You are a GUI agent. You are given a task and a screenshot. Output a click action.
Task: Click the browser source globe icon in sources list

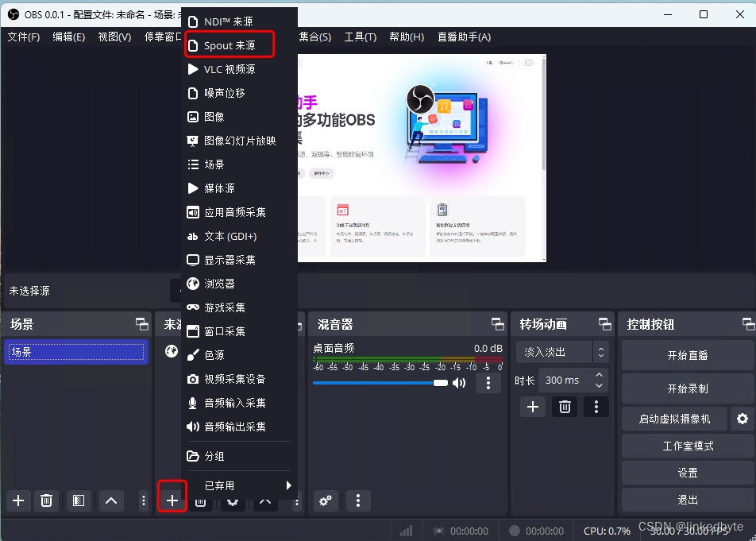click(x=172, y=351)
